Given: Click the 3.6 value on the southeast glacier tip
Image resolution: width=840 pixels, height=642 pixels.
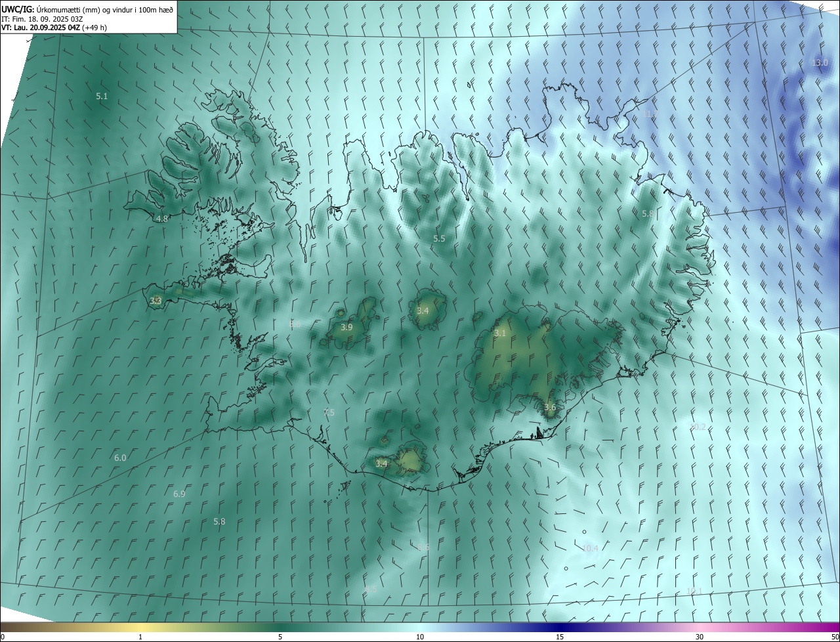Looking at the screenshot, I should click(x=550, y=407).
